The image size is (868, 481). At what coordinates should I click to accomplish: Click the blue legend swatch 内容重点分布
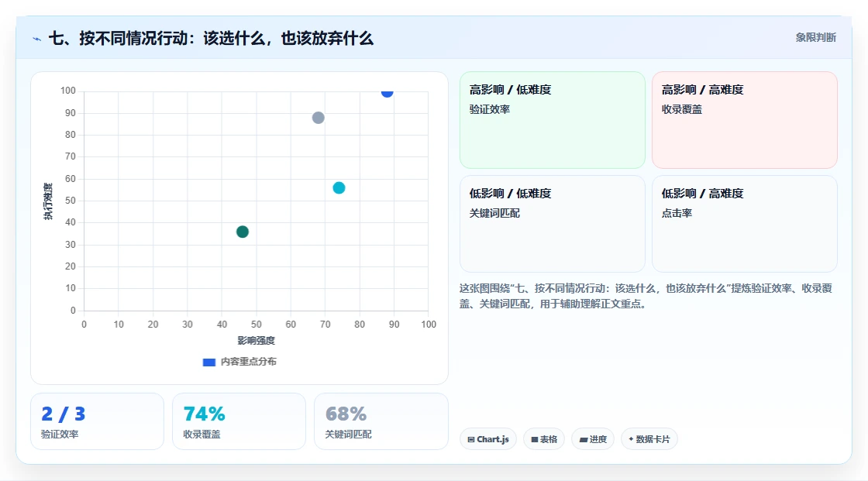pos(208,362)
